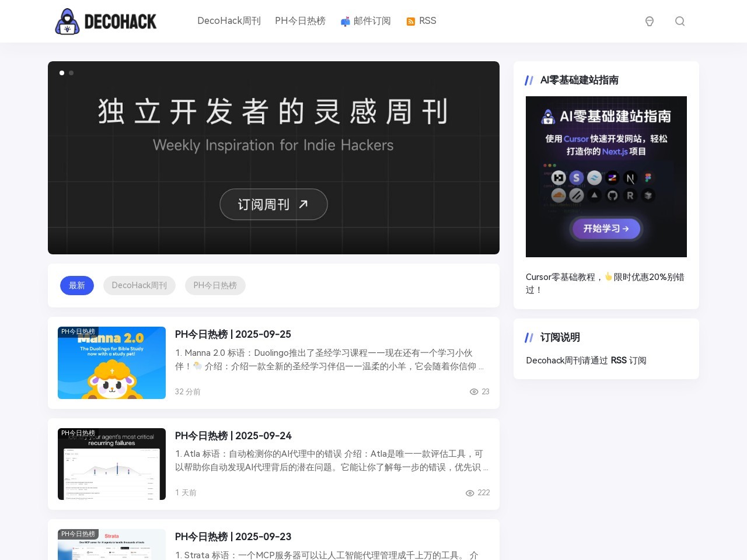Switch to the second carousel slide dot

(x=71, y=73)
